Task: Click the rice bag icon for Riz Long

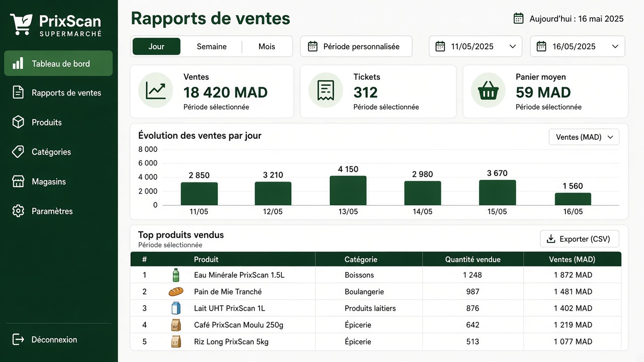Action: (176, 341)
